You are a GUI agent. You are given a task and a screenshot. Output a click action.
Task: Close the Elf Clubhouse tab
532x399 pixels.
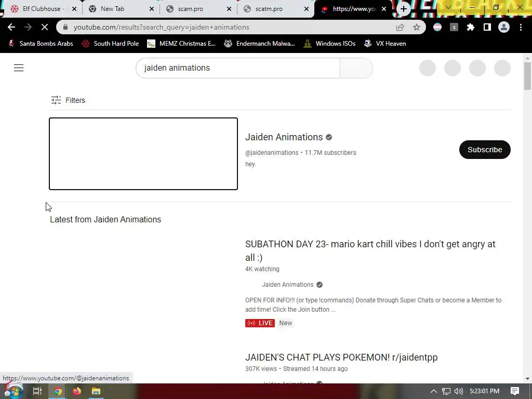74,9
